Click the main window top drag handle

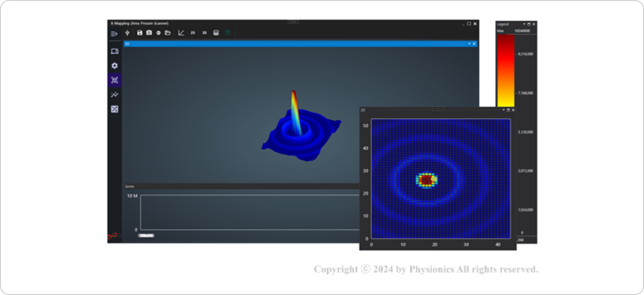coord(293,22)
